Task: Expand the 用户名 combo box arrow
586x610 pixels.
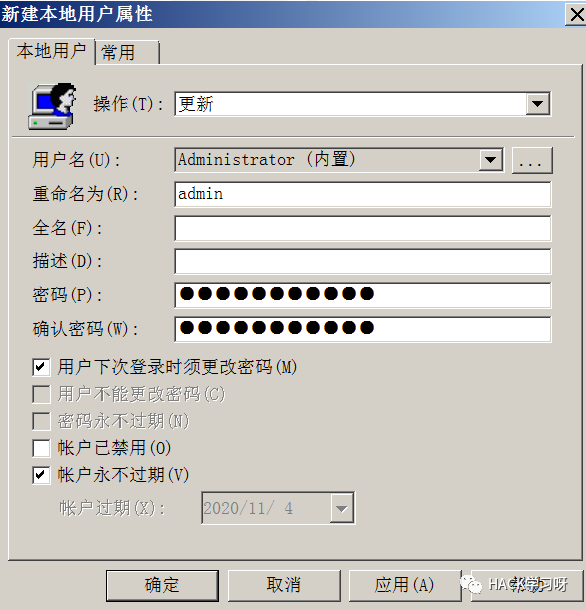Action: coord(490,160)
